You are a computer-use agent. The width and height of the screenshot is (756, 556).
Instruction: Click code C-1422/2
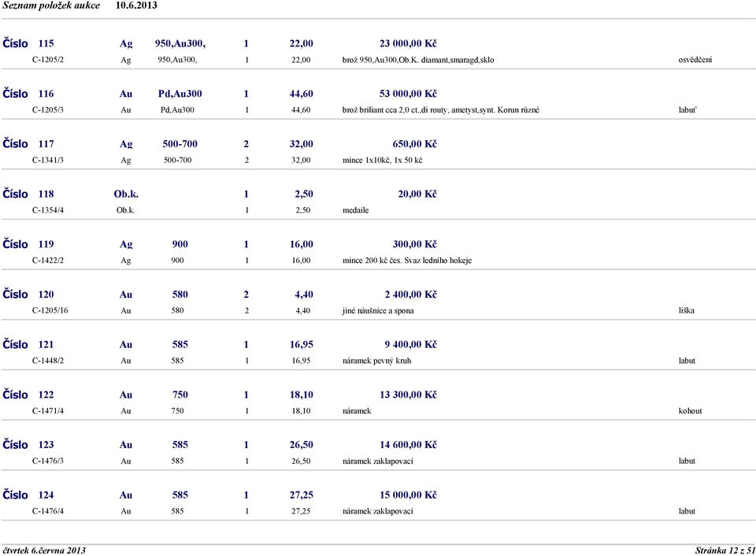[48, 261]
